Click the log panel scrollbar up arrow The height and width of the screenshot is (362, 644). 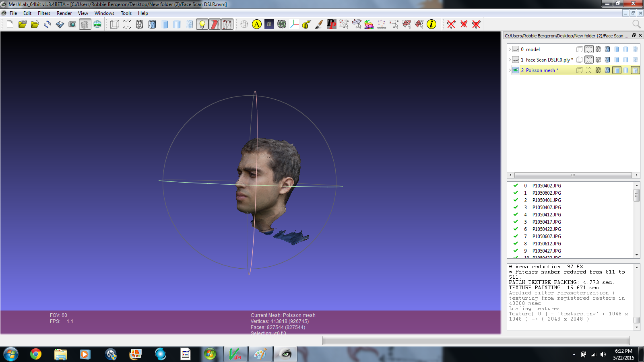click(637, 267)
